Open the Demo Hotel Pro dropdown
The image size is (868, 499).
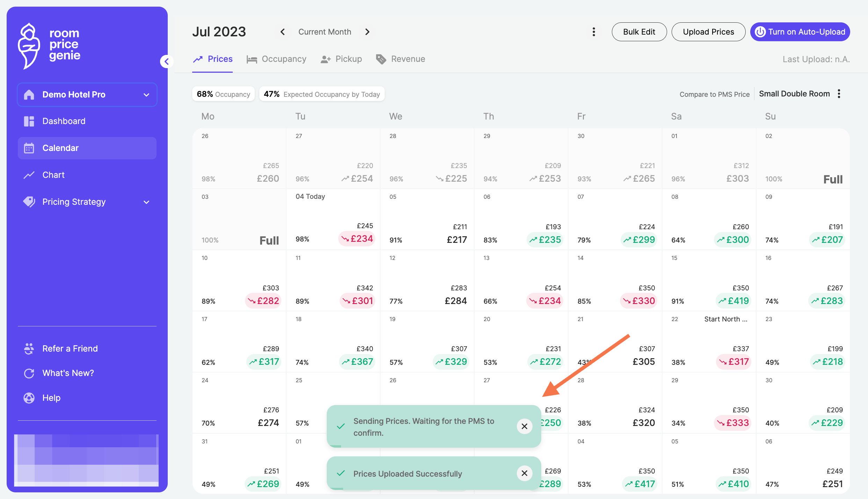click(87, 95)
